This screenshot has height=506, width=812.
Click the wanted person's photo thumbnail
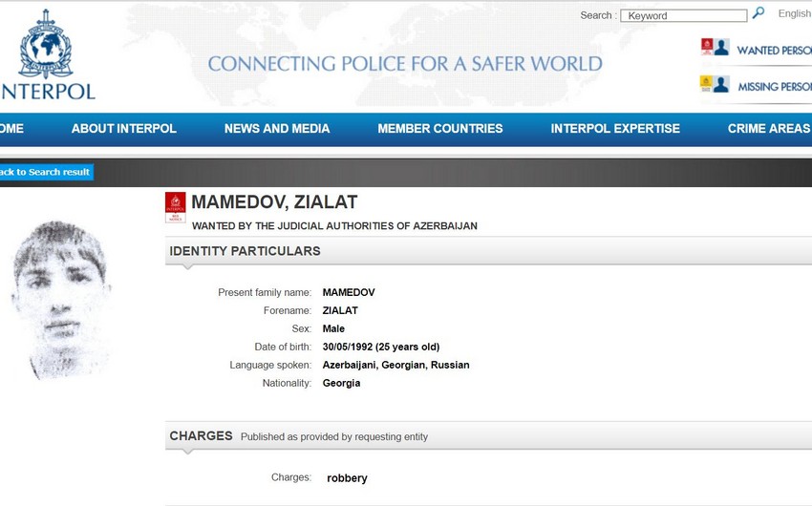coord(61,300)
